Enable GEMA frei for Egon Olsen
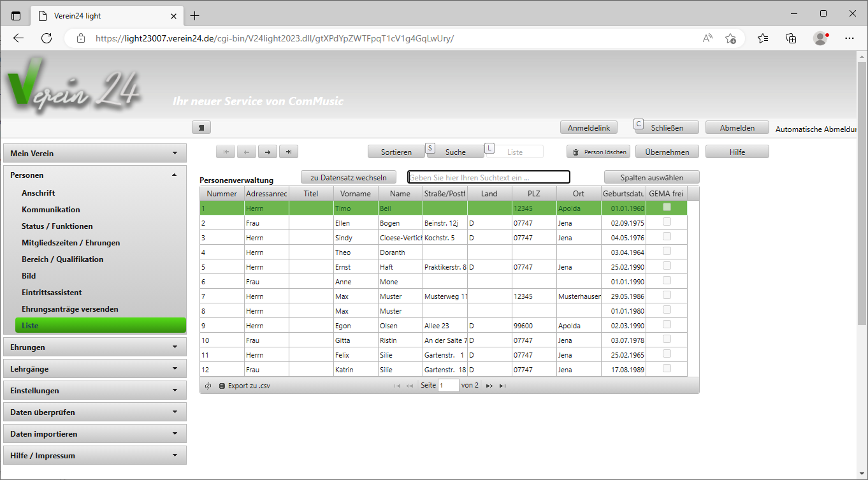 click(x=667, y=324)
